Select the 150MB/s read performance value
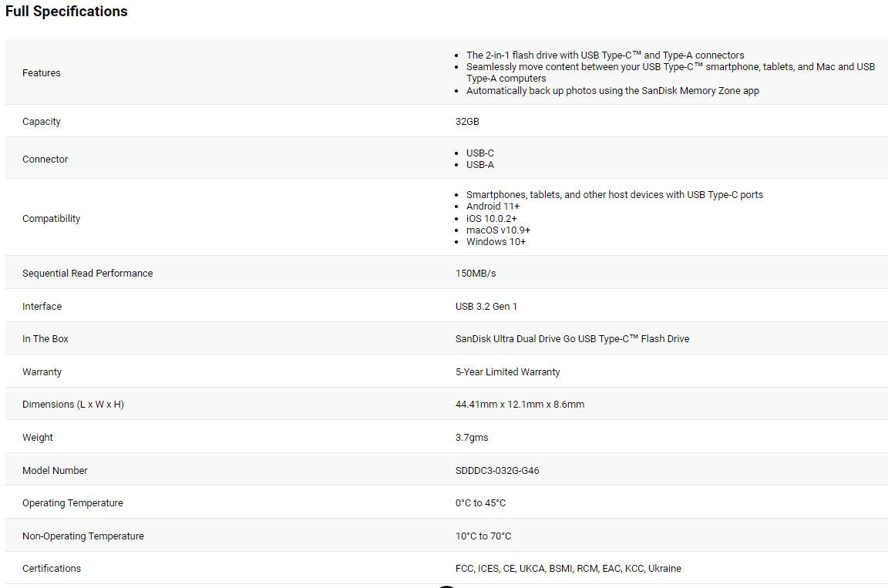Image resolution: width=895 pixels, height=588 pixels. point(476,274)
